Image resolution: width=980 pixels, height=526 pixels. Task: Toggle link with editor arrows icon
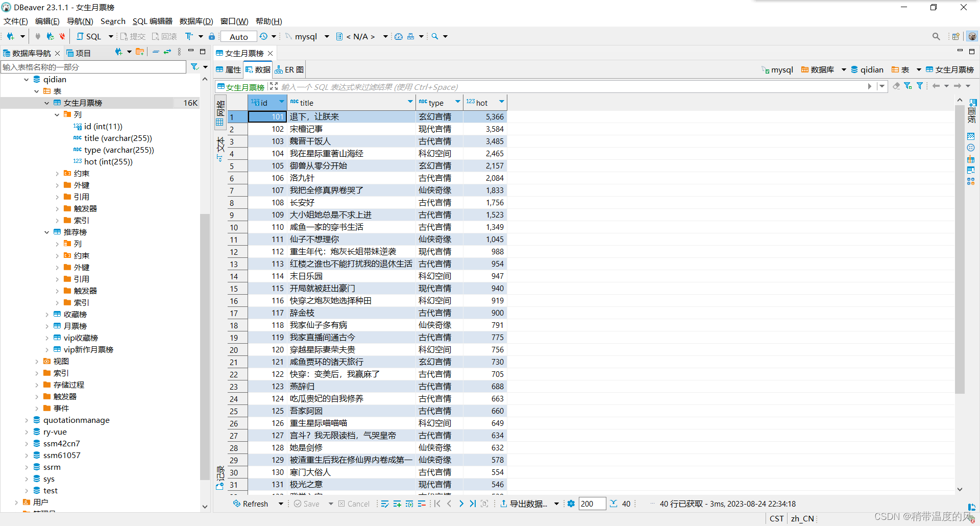tap(167, 52)
